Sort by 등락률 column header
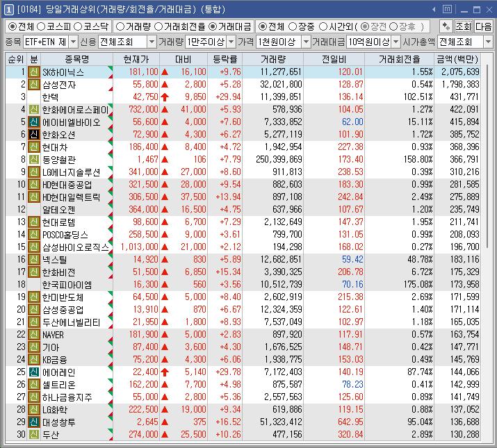 (x=225, y=59)
